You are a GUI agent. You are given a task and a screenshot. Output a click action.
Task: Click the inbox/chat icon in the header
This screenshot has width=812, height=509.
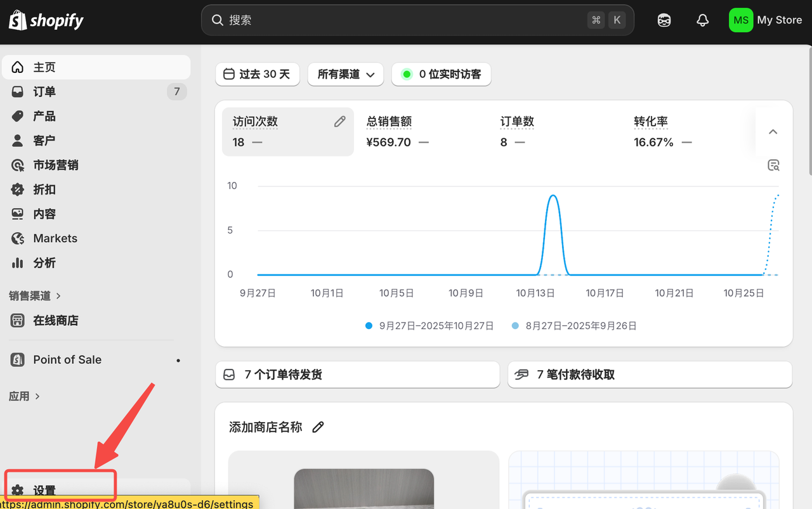pyautogui.click(x=664, y=20)
